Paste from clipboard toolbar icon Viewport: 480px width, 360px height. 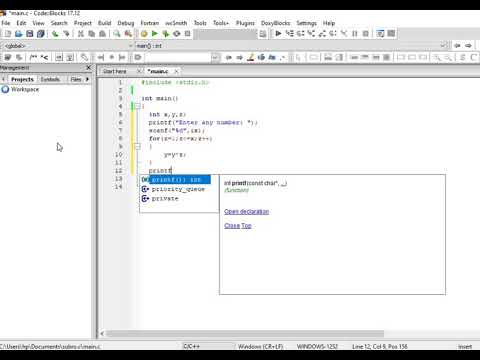(102, 34)
